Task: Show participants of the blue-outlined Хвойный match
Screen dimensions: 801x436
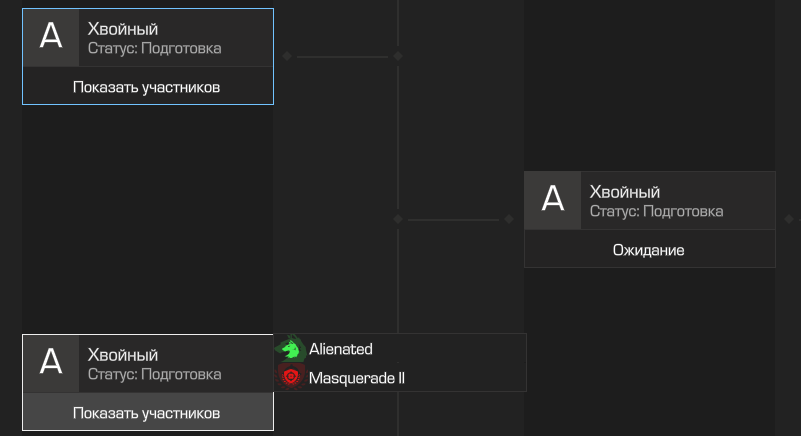Action: [x=148, y=86]
